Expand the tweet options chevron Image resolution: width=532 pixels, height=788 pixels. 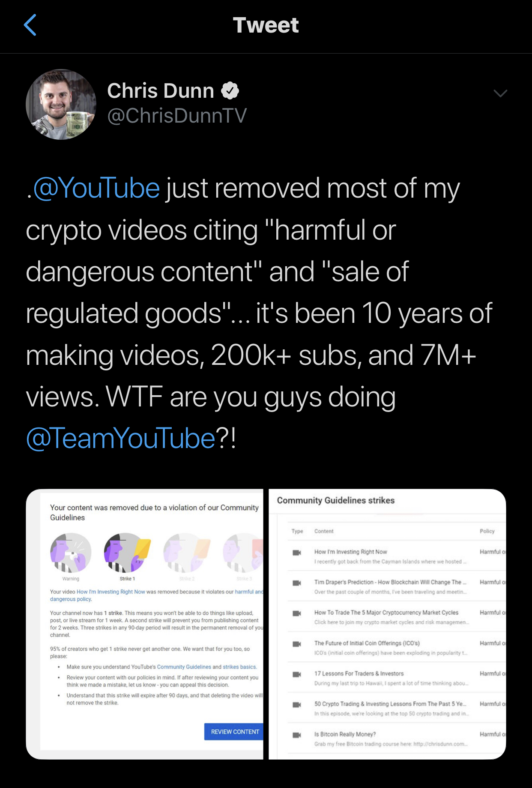pos(500,93)
